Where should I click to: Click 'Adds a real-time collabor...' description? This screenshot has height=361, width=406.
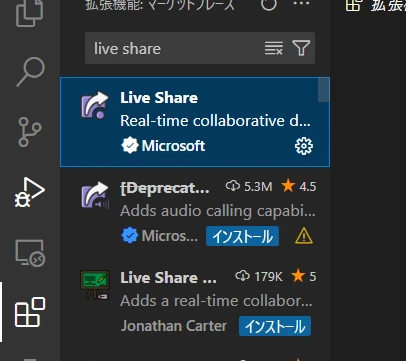216,301
